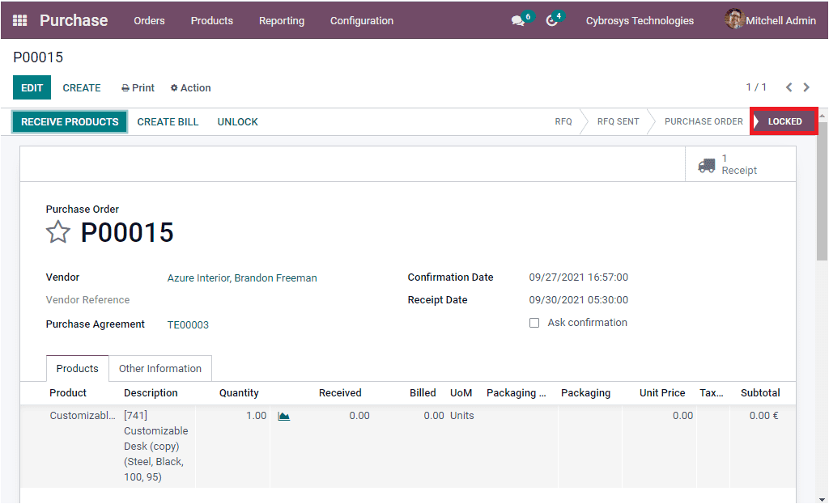Open the Configuration menu
Screen dimensions: 829x504
click(x=361, y=21)
